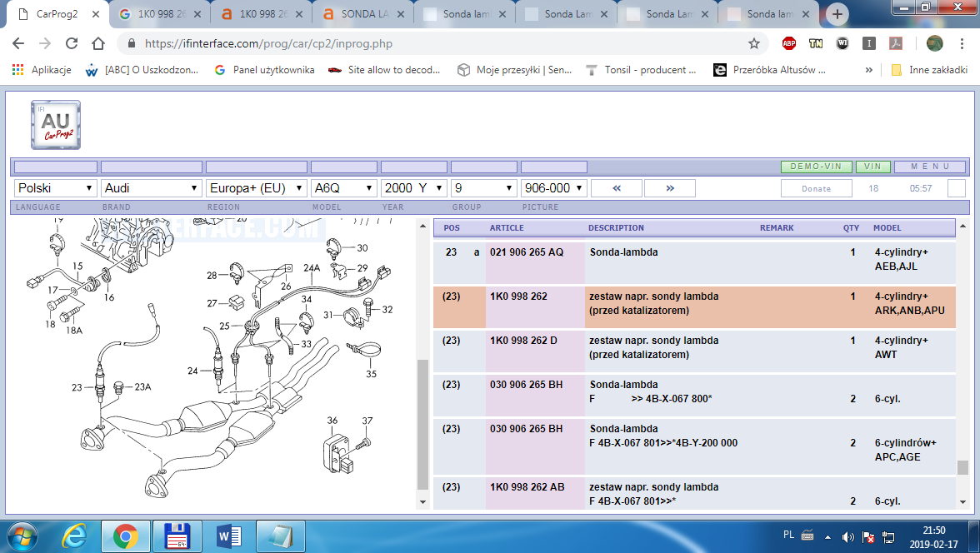This screenshot has height=553, width=980.
Task: Open Windows Start menu
Action: tap(22, 536)
